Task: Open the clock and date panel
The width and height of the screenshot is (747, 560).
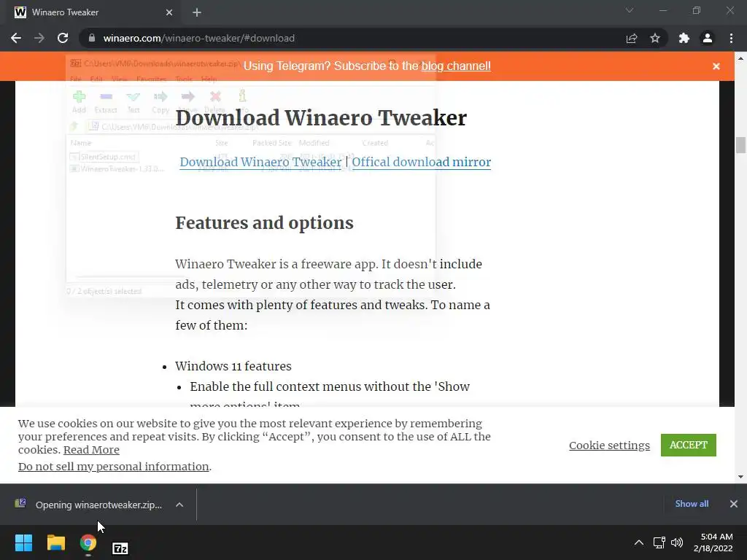Action: tap(713, 542)
